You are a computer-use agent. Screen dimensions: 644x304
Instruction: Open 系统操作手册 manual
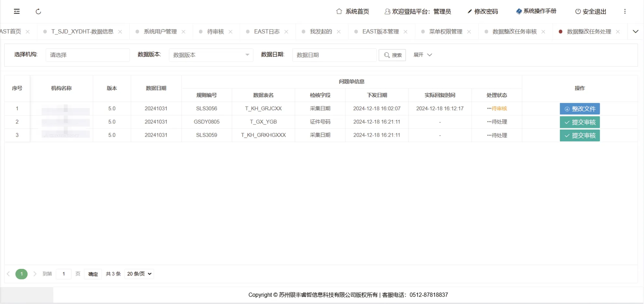click(x=536, y=11)
